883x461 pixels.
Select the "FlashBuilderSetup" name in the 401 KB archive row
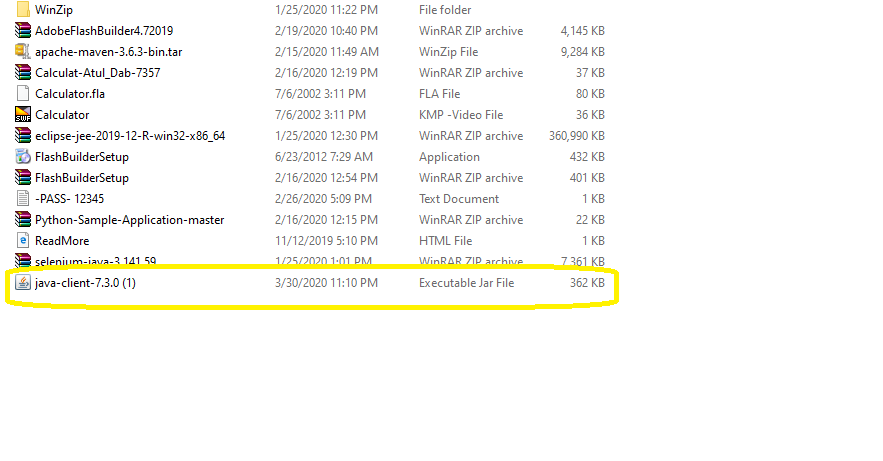pyautogui.click(x=82, y=178)
